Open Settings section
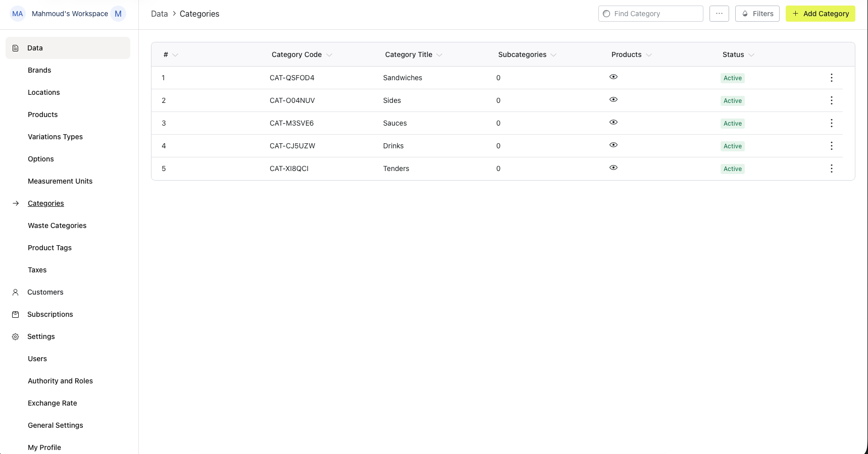The width and height of the screenshot is (868, 454). [41, 336]
